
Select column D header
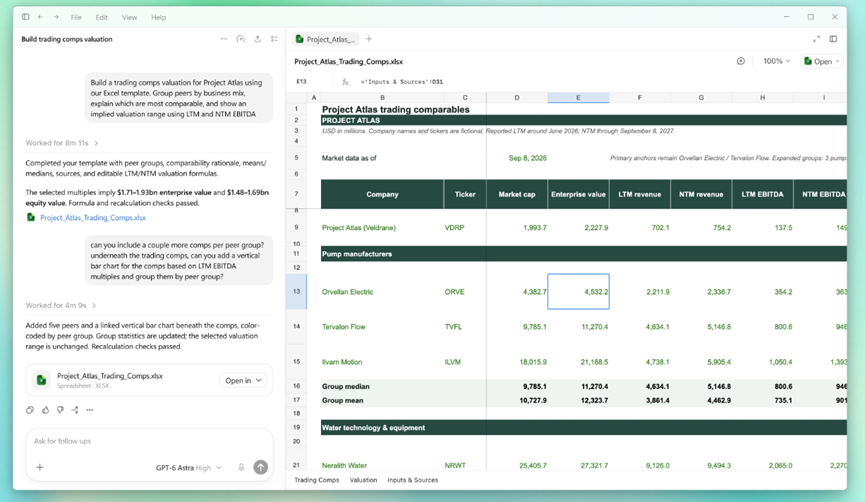(x=517, y=98)
